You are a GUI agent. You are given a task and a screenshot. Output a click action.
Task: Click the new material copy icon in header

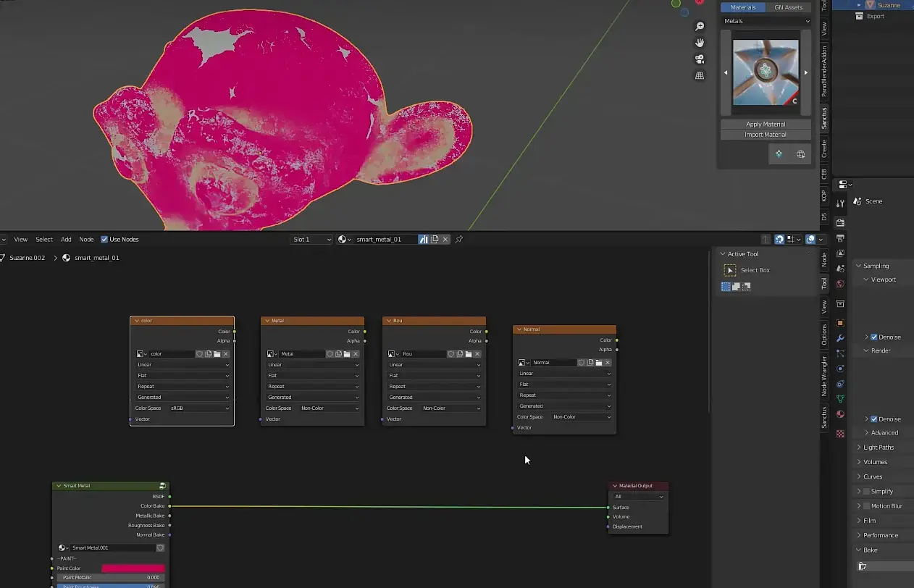pos(435,239)
